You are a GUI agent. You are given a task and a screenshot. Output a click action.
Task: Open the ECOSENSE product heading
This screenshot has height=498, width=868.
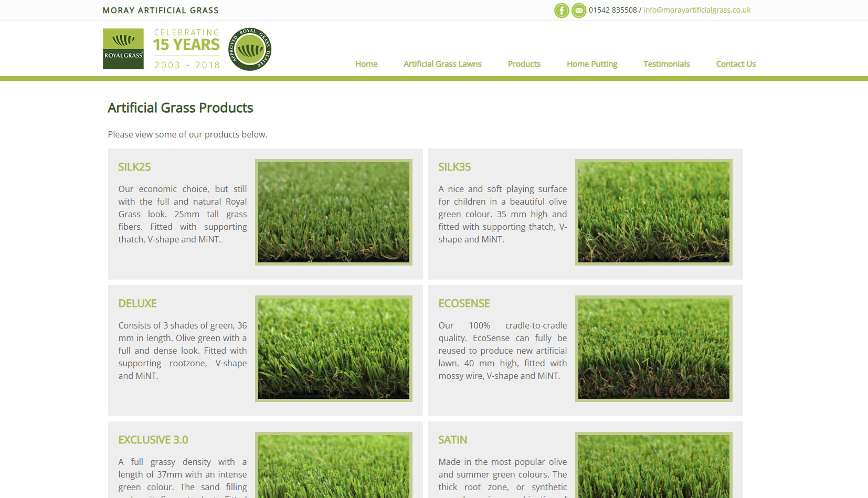click(x=464, y=303)
